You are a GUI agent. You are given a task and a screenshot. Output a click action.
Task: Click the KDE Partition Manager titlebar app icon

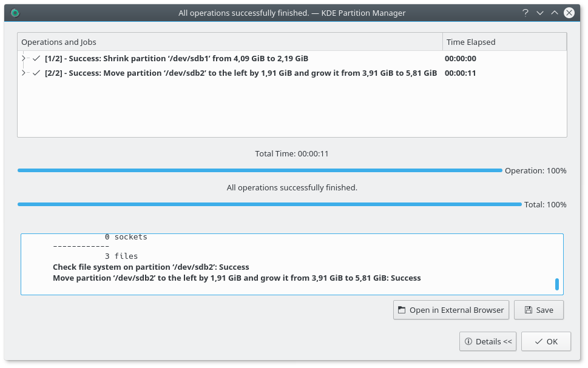coord(15,12)
